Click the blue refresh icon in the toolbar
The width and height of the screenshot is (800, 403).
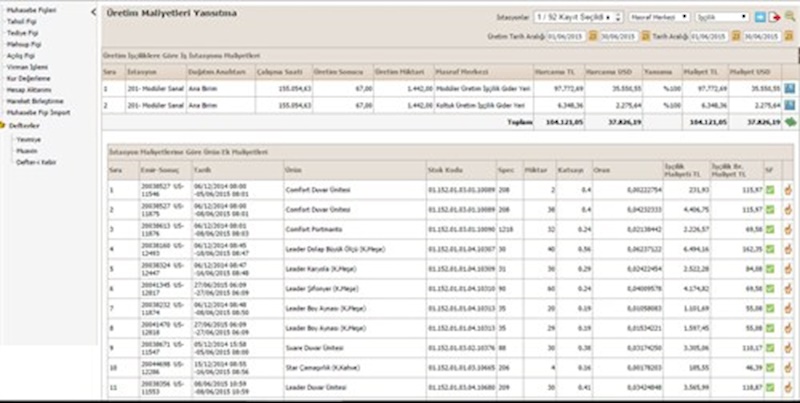[x=760, y=17]
